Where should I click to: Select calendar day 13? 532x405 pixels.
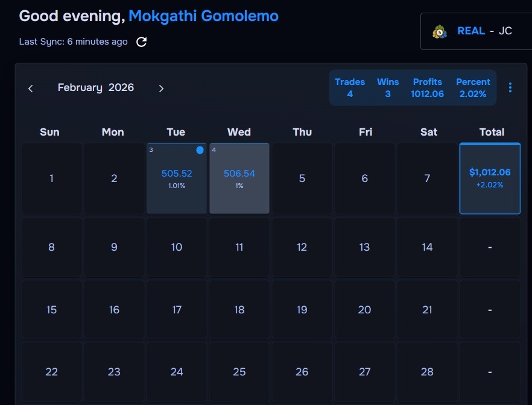tap(364, 247)
